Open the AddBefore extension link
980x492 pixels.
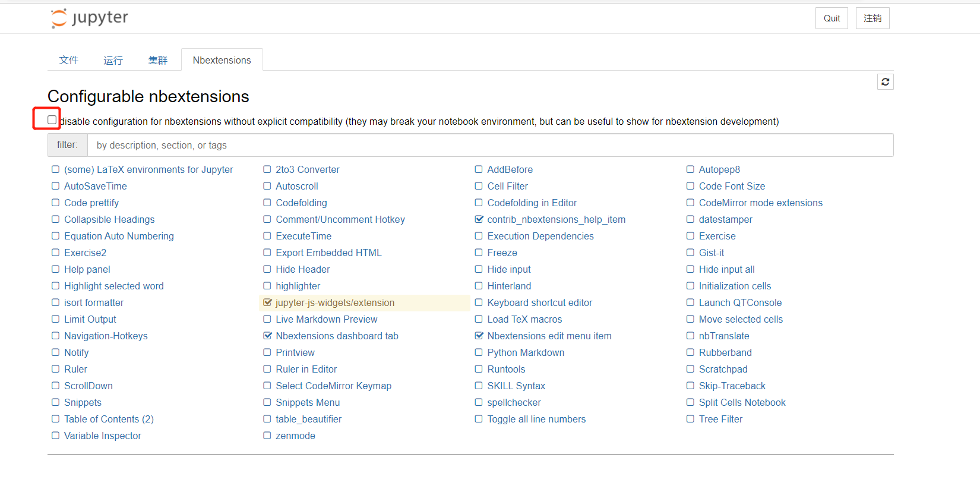coord(510,169)
